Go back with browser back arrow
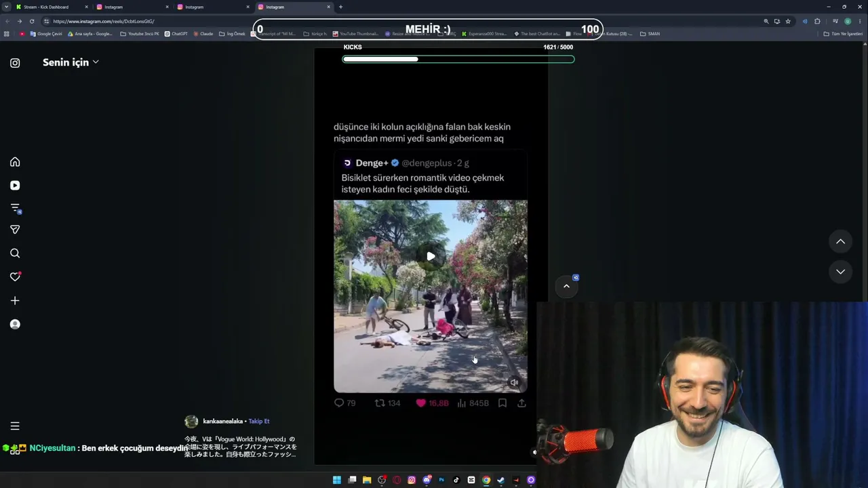868x488 pixels. 7,21
